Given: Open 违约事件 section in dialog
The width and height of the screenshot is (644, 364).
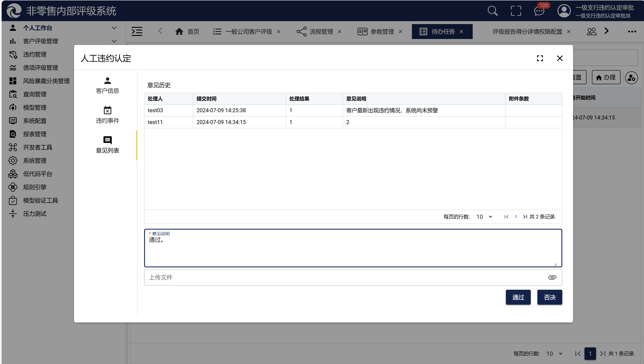Looking at the screenshot, I should point(107,115).
